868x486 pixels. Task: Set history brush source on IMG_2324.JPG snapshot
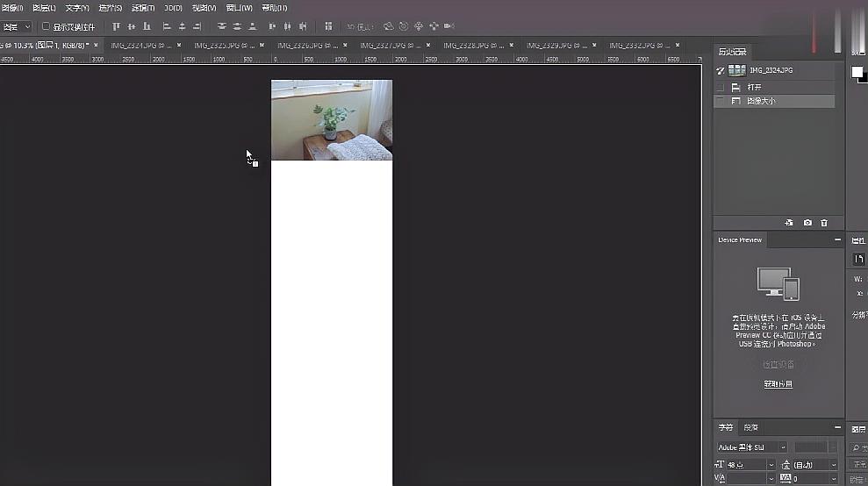pyautogui.click(x=721, y=70)
